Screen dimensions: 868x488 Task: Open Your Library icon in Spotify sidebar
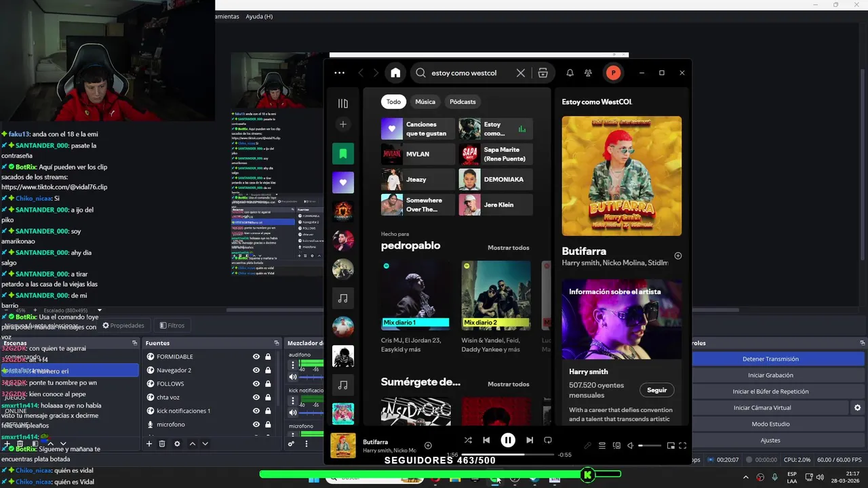pos(343,104)
